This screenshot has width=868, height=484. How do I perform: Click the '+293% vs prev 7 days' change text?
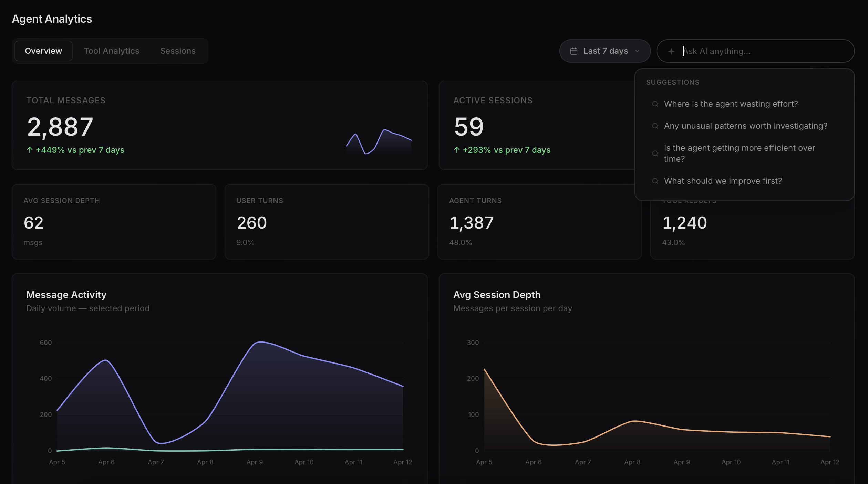point(507,150)
